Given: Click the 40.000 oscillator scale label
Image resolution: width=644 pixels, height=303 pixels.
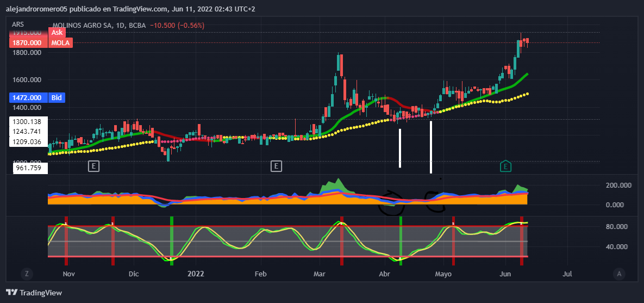Looking at the screenshot, I should pos(618,246).
